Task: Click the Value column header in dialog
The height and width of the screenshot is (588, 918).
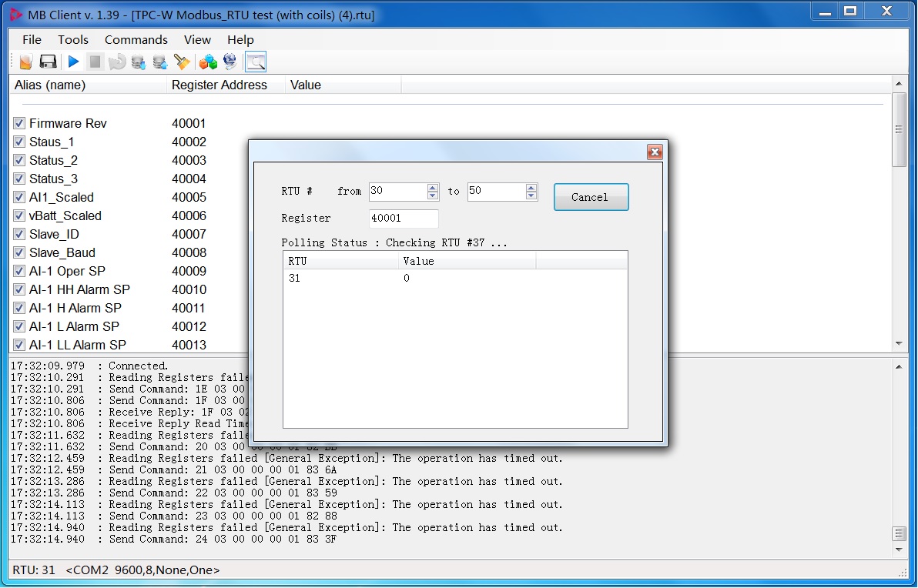Action: coord(467,261)
